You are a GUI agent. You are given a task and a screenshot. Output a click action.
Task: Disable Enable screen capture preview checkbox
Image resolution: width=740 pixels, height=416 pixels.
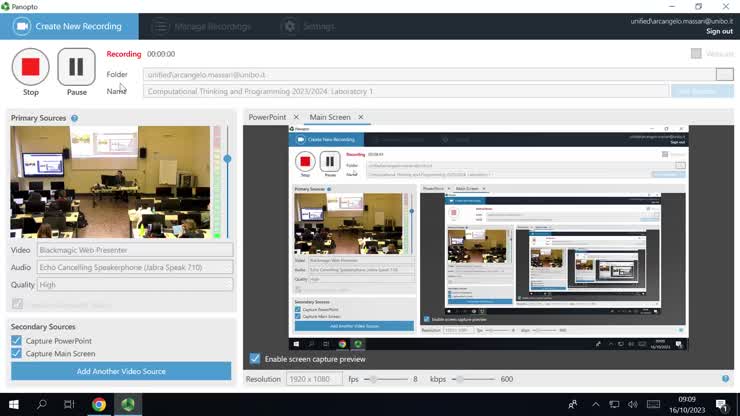pyautogui.click(x=255, y=359)
